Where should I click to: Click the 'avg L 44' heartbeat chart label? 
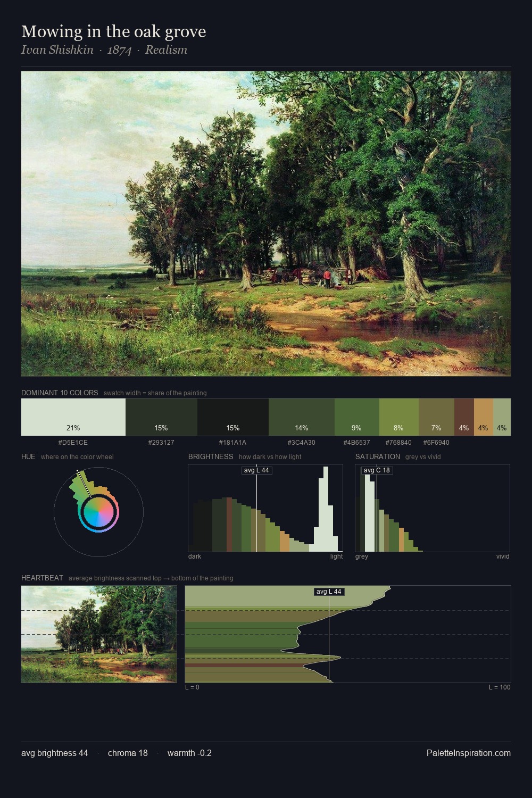329,592
